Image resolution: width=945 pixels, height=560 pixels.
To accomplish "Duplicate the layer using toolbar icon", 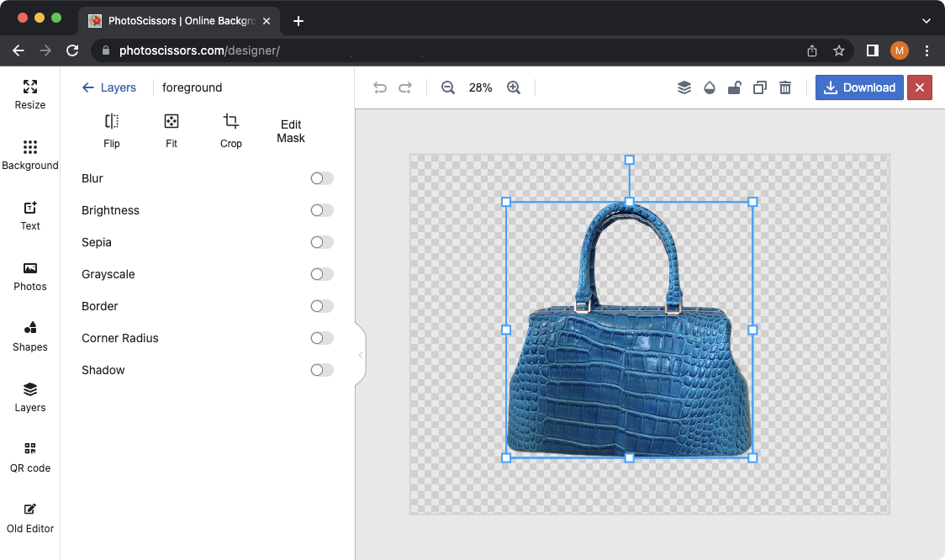I will tap(759, 87).
